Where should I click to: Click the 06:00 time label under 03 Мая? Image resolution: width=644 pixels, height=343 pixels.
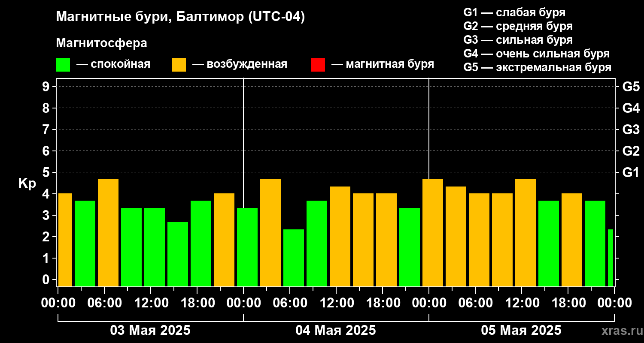pyautogui.click(x=104, y=303)
